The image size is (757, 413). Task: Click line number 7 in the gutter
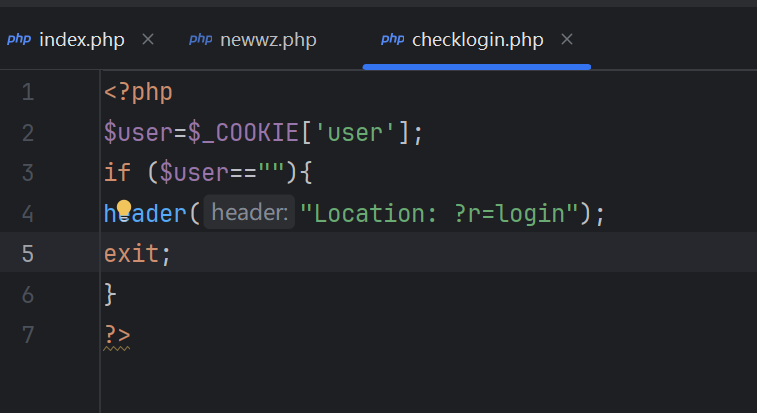pyautogui.click(x=27, y=335)
